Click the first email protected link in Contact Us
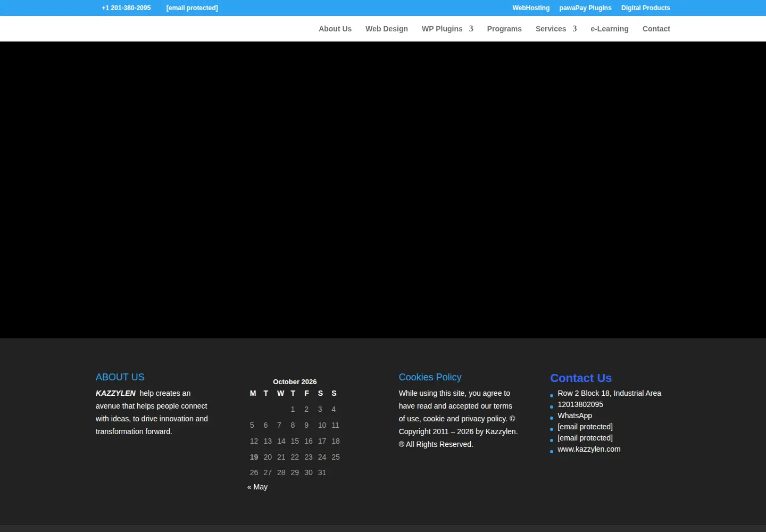This screenshot has width=766, height=532. coord(585,427)
